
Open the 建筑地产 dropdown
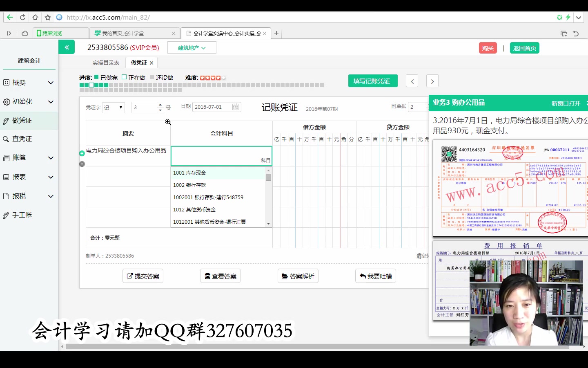pos(192,48)
